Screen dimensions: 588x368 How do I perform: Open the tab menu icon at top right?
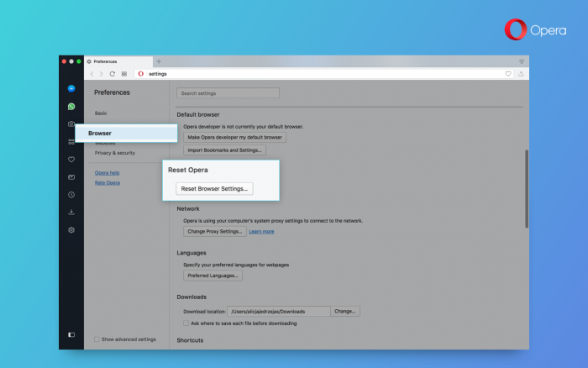click(x=522, y=61)
